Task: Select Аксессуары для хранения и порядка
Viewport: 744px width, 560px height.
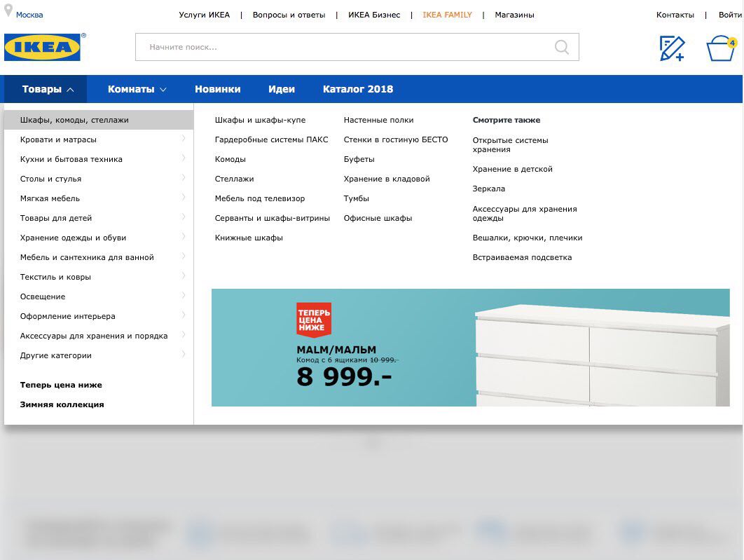Action: point(93,336)
